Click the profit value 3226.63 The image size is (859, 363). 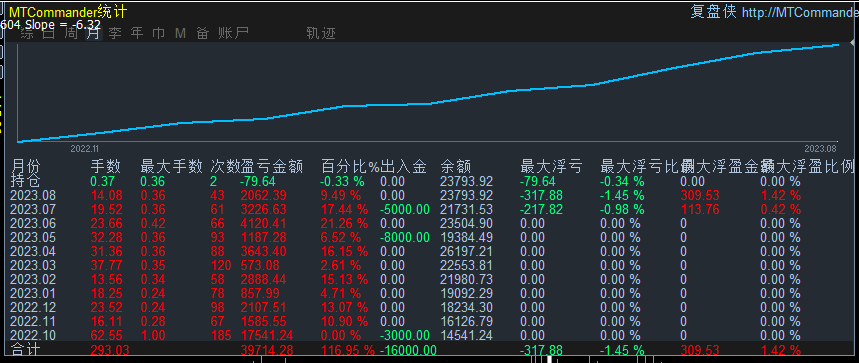(264, 210)
